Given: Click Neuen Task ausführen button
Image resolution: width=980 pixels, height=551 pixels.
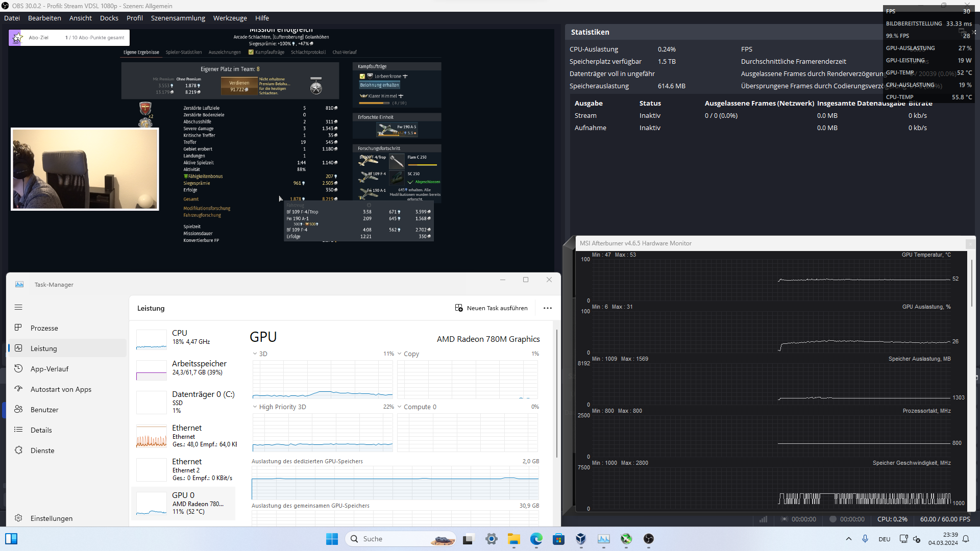Looking at the screenshot, I should pyautogui.click(x=491, y=308).
